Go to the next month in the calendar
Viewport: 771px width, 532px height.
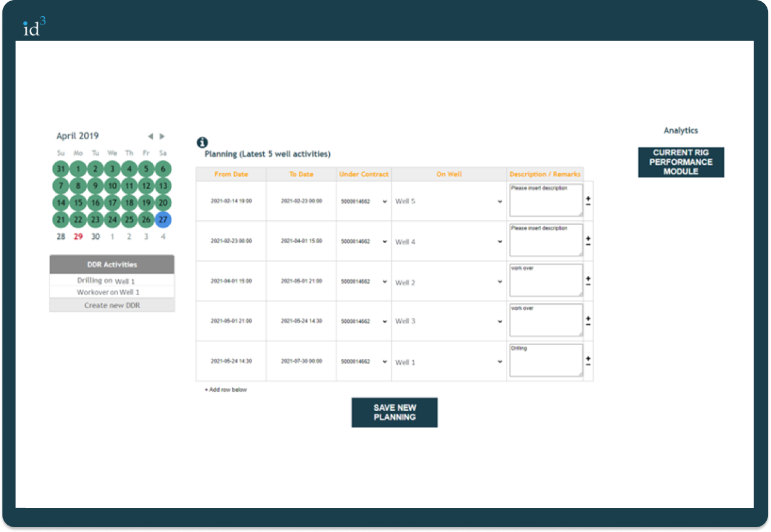(162, 137)
